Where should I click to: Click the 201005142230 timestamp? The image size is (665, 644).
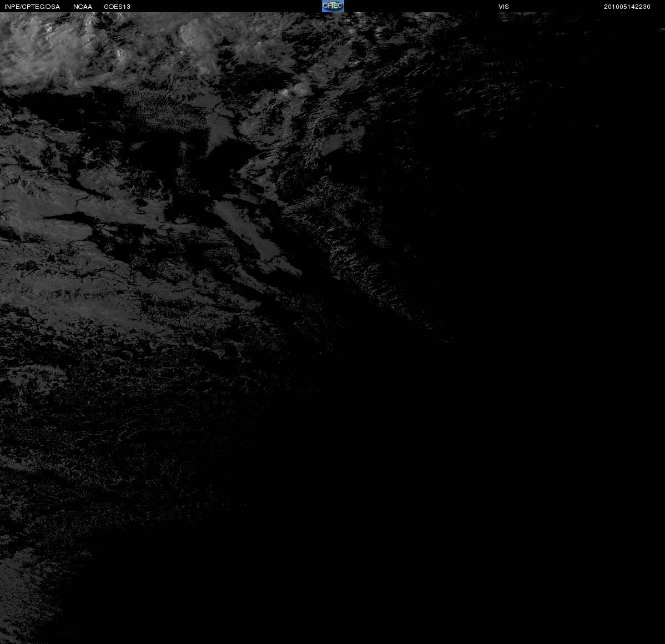click(627, 7)
